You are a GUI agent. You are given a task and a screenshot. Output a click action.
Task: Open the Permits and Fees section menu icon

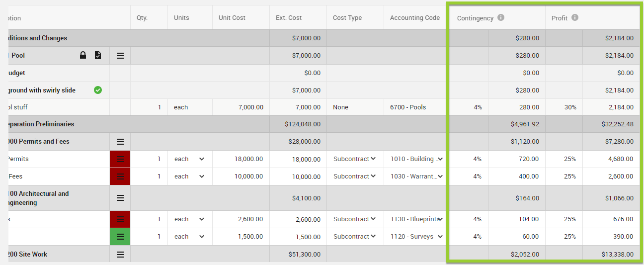pyautogui.click(x=120, y=142)
